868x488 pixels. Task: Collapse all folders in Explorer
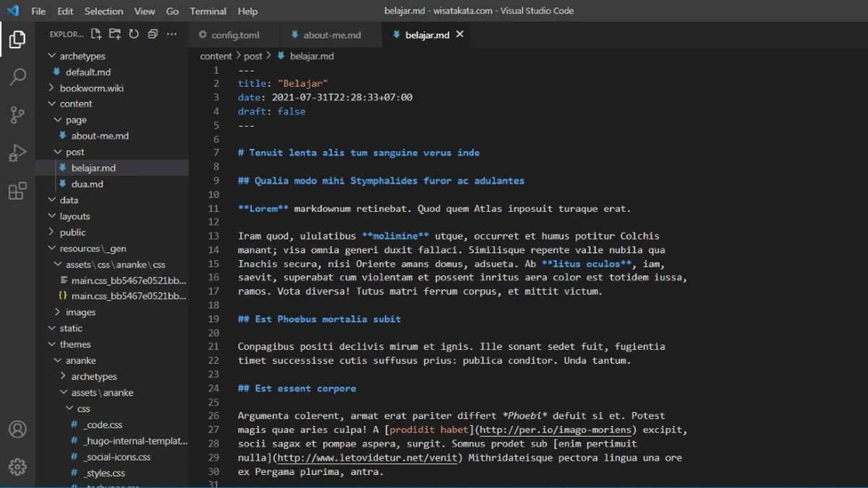(153, 34)
